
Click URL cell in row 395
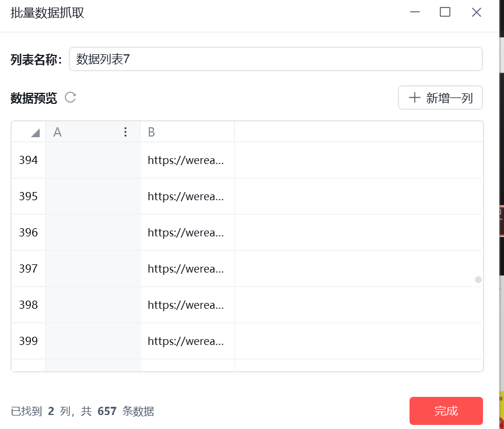point(187,196)
